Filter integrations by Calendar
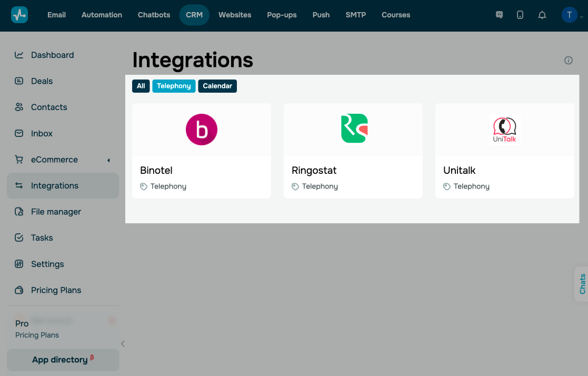This screenshot has width=588, height=376. tap(217, 86)
